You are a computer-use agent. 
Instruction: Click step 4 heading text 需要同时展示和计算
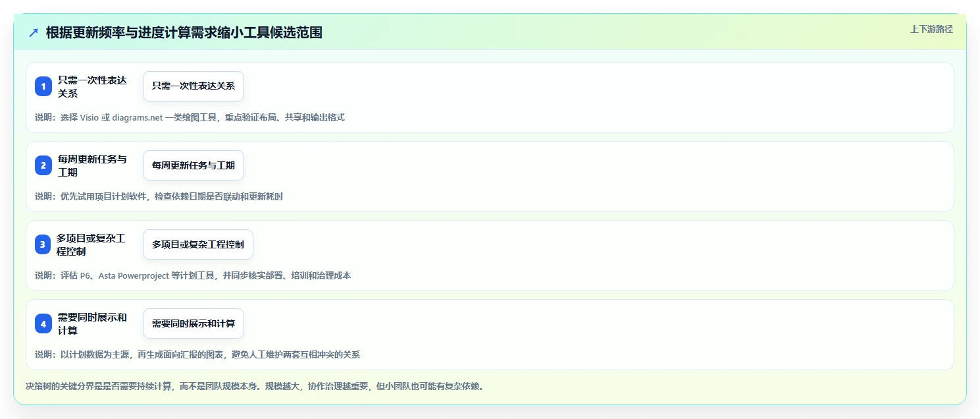92,323
